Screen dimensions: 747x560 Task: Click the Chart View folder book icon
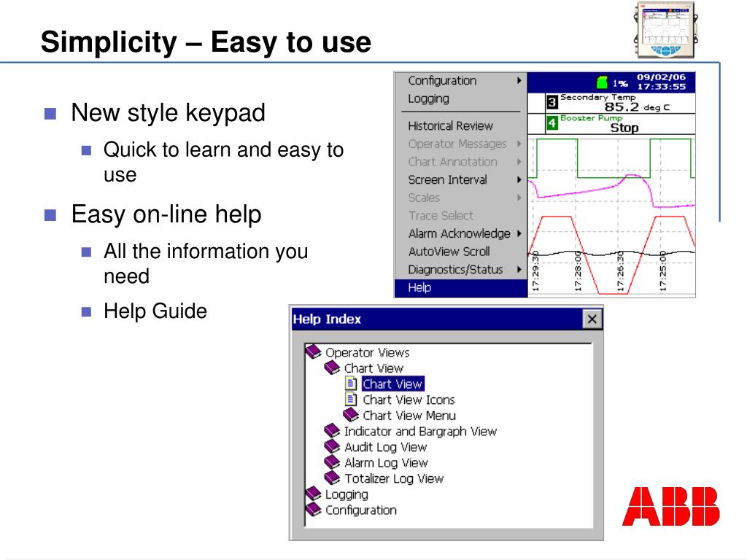332,367
